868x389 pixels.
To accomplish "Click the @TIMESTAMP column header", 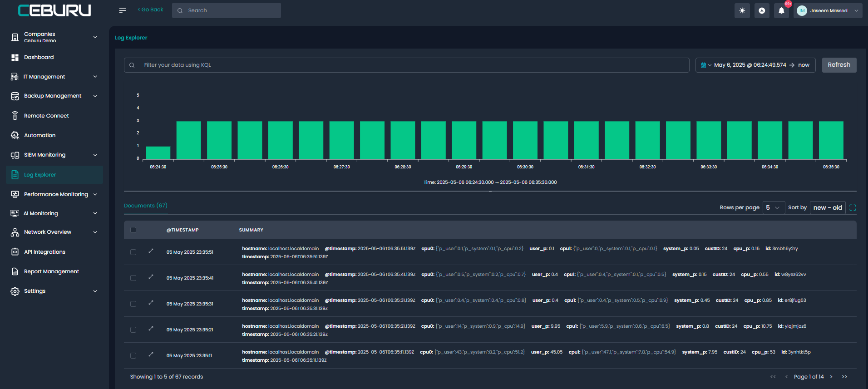I will 182,230.
